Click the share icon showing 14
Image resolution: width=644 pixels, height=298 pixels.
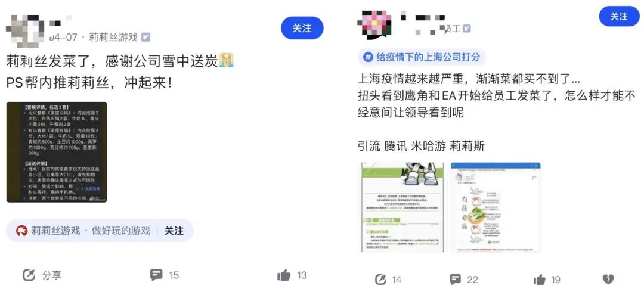click(x=380, y=280)
